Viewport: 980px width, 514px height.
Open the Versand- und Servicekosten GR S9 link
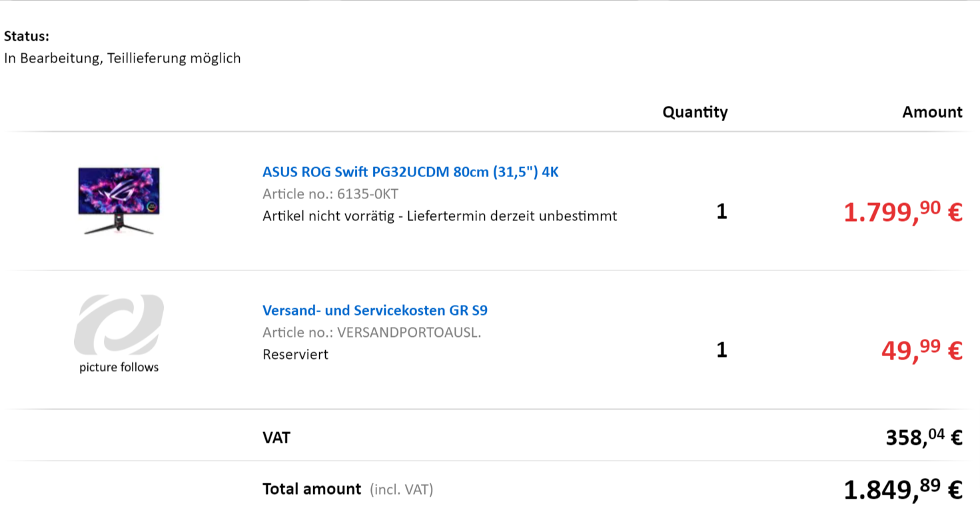pyautogui.click(x=375, y=310)
